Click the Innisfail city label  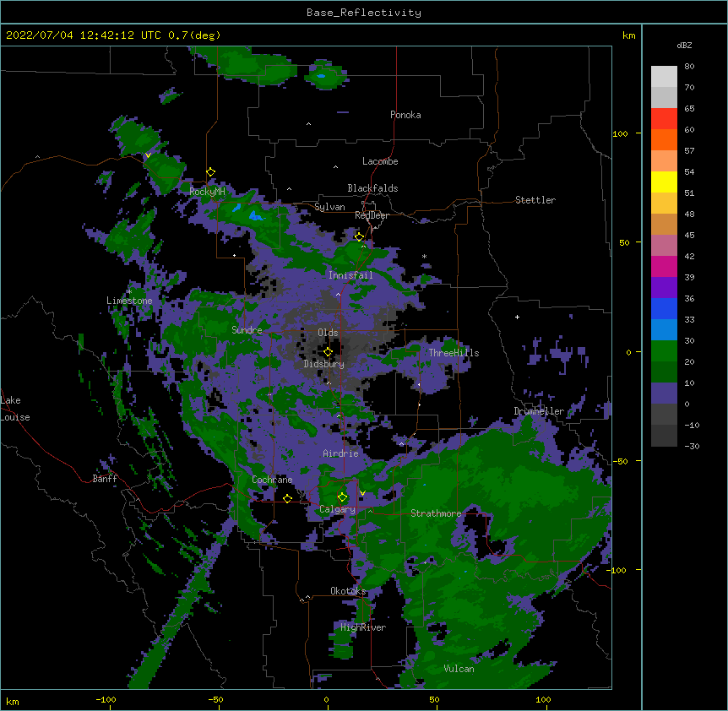pyautogui.click(x=350, y=275)
